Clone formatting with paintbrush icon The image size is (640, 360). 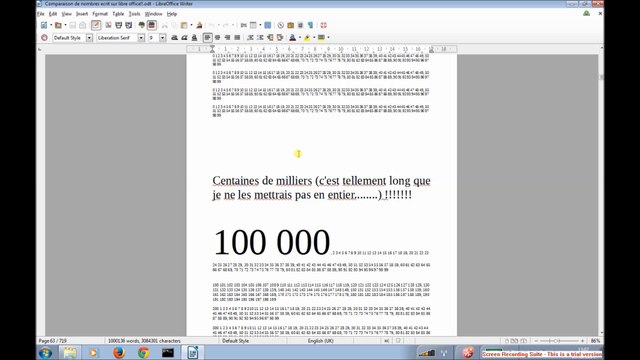click(x=199, y=25)
